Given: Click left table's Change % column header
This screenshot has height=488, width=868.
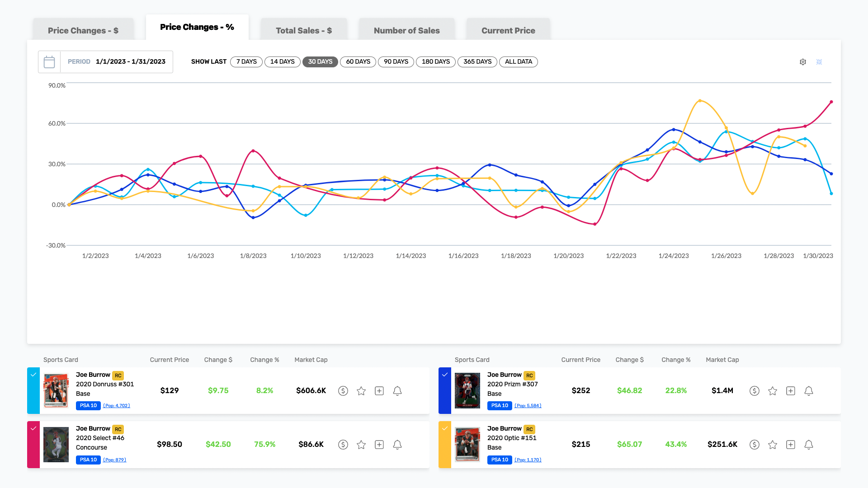Looking at the screenshot, I should tap(264, 360).
